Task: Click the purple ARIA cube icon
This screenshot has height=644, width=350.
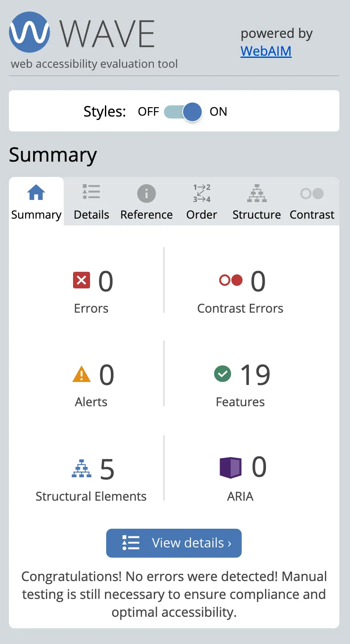Action: (230, 467)
